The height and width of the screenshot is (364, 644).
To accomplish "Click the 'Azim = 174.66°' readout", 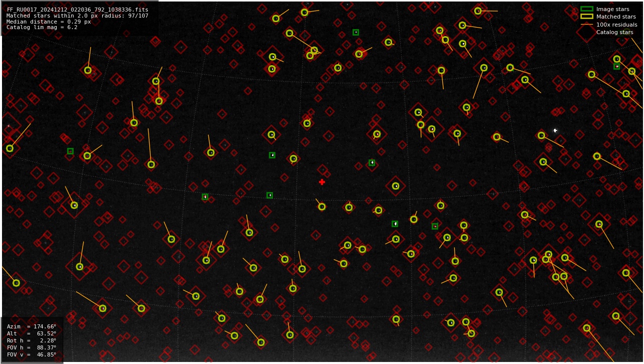I will click(32, 326).
